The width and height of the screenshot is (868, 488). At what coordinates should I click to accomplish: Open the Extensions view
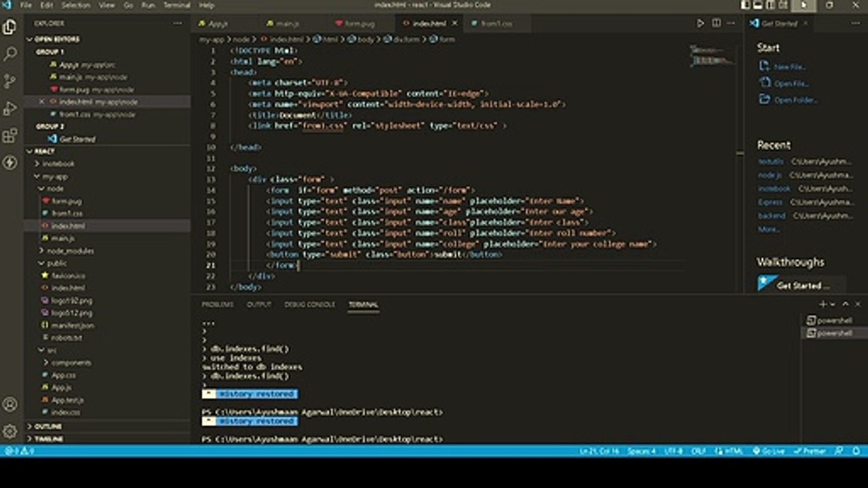[x=10, y=136]
